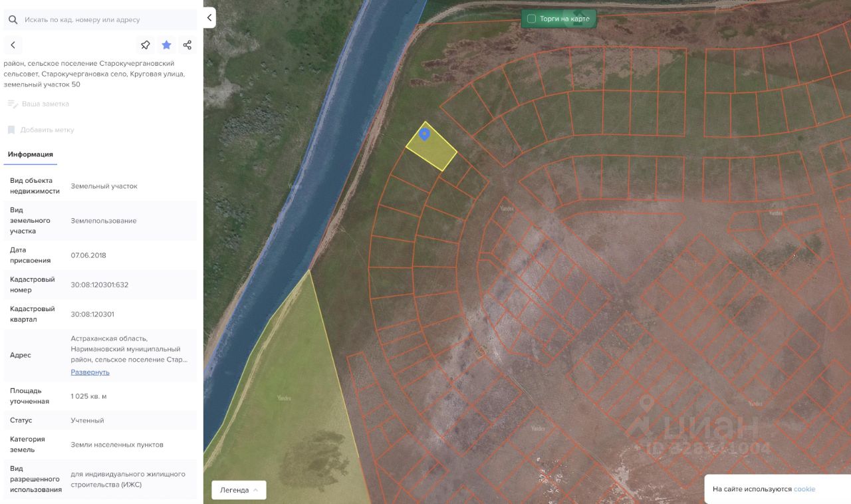Share this plot via the share icon
Screen dimensions: 851x504
point(187,45)
